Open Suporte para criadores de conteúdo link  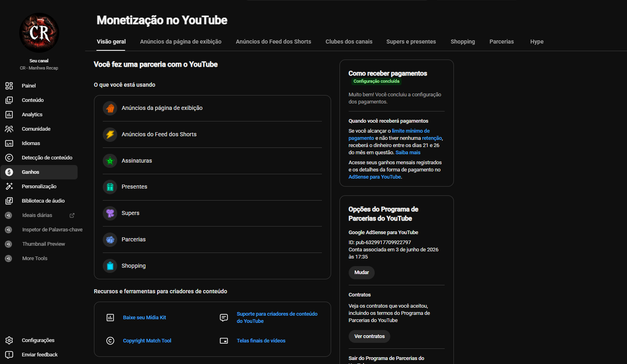point(277,318)
